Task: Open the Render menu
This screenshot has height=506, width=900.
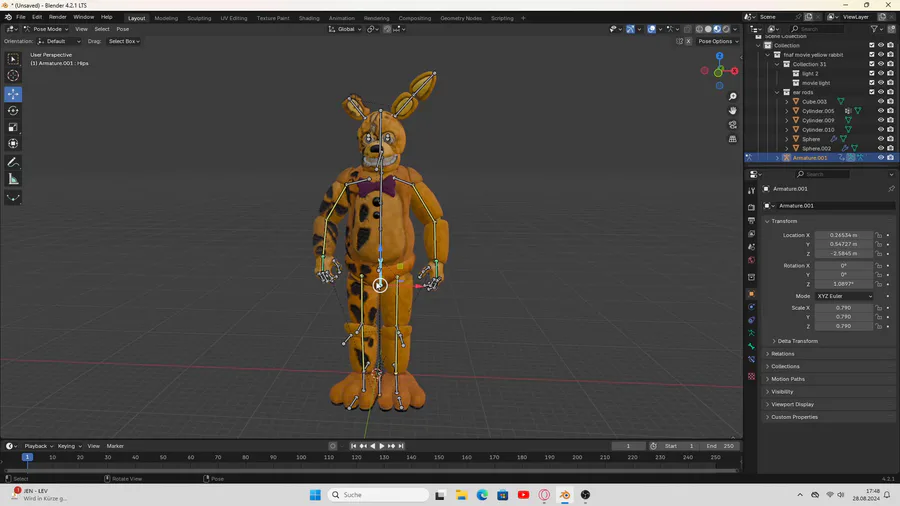Action: 57,17
